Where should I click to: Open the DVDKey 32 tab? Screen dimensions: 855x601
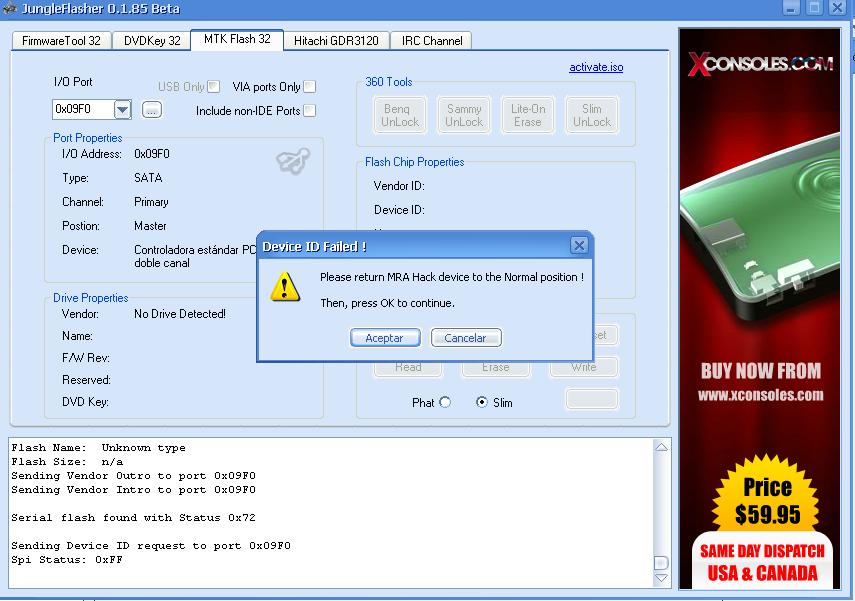(x=152, y=41)
